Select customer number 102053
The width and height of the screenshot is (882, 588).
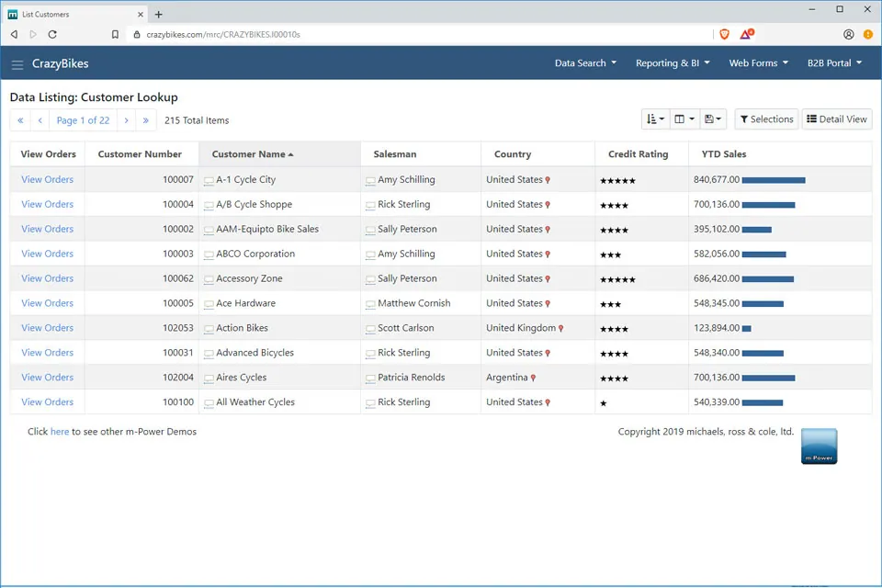point(177,328)
